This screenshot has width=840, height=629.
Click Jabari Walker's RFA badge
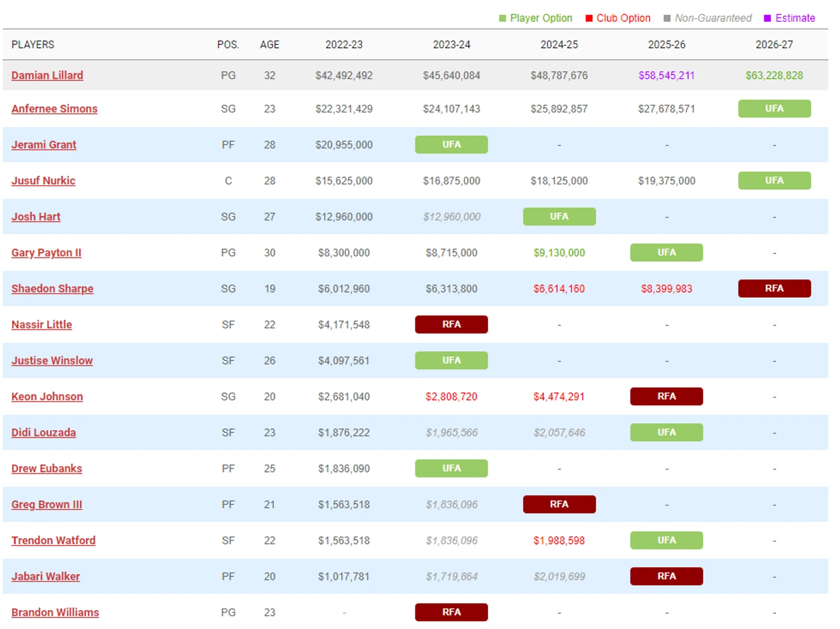pyautogui.click(x=667, y=576)
